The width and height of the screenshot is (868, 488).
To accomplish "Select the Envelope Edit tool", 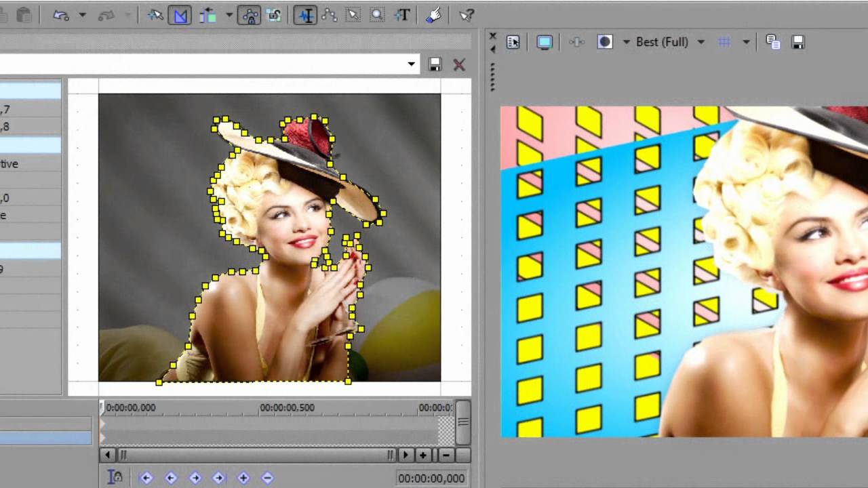I will point(330,15).
